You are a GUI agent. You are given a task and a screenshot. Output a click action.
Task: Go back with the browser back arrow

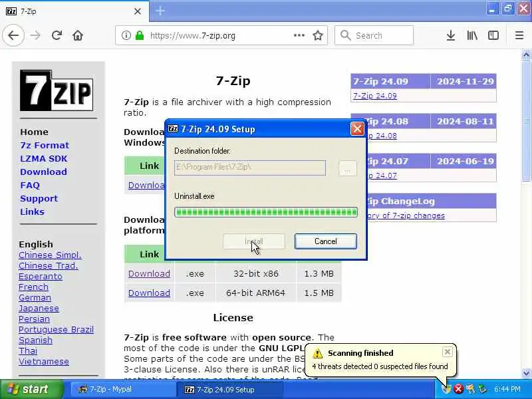13,35
